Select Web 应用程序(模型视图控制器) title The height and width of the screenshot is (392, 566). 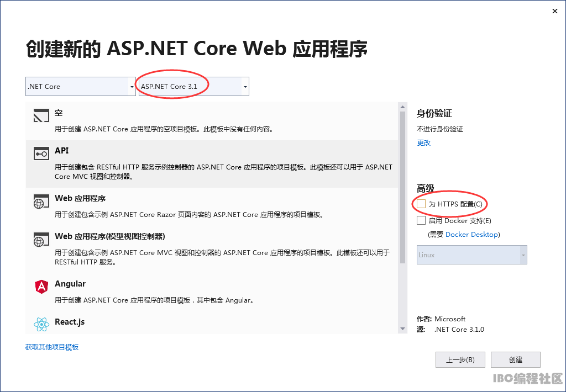point(110,236)
